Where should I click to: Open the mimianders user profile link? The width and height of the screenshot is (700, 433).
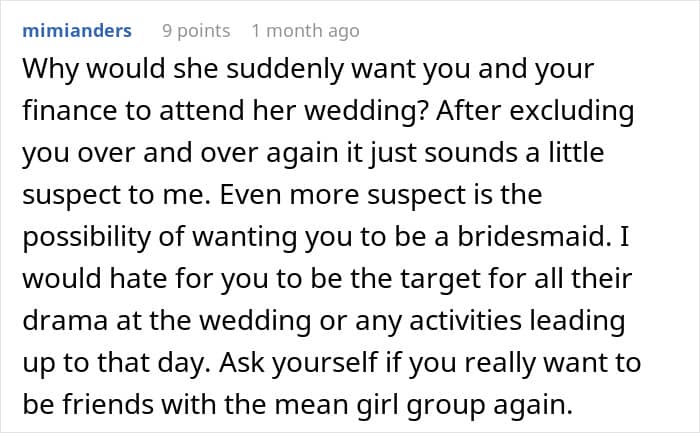click(x=77, y=31)
